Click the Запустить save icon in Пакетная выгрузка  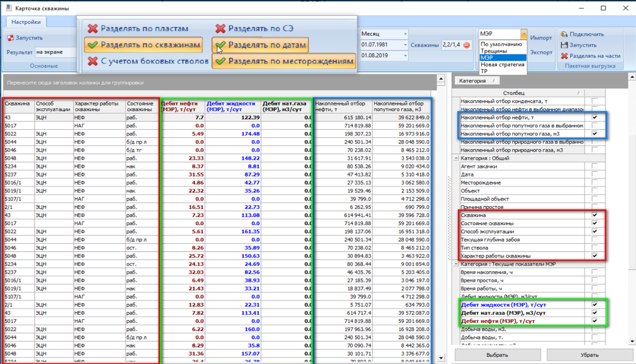click(x=564, y=45)
